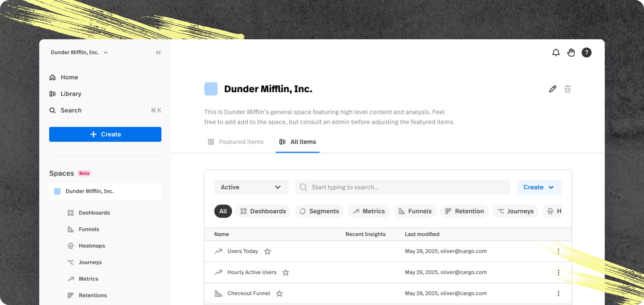Open Retentions under Spaces
This screenshot has height=305, width=644.
tap(87, 295)
